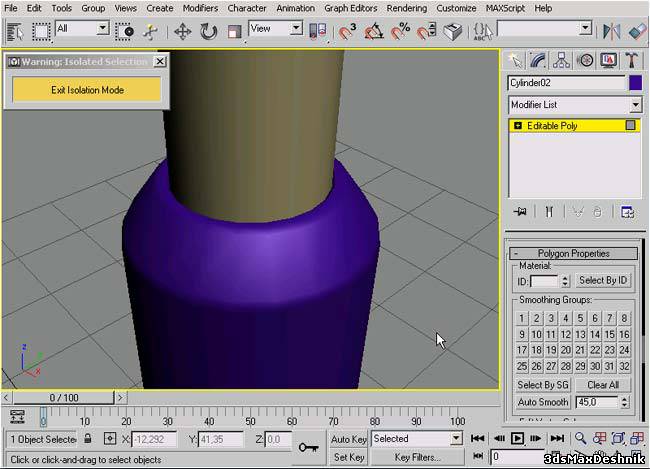The height and width of the screenshot is (469, 650).
Task: Open the Character menu
Action: pyautogui.click(x=247, y=8)
